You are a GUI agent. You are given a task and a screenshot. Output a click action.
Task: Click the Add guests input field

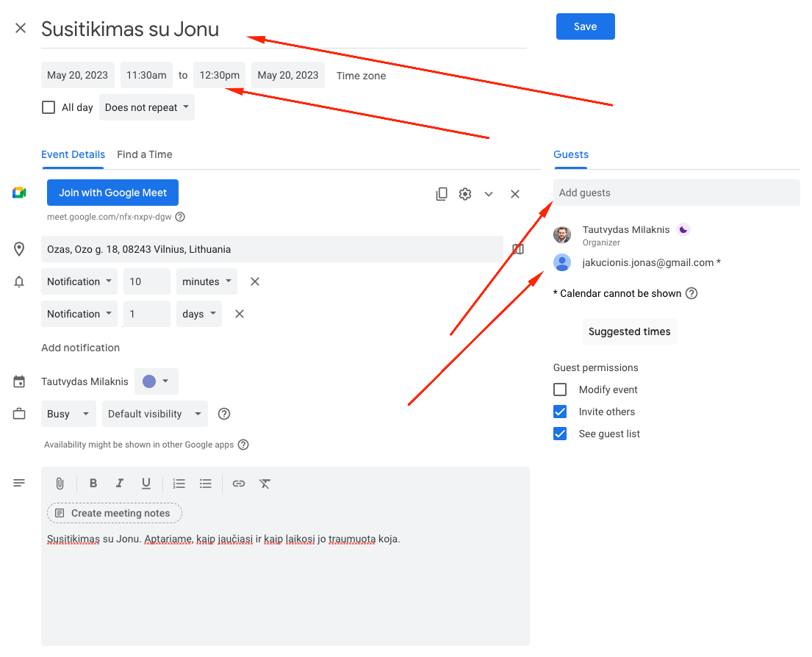click(x=676, y=193)
